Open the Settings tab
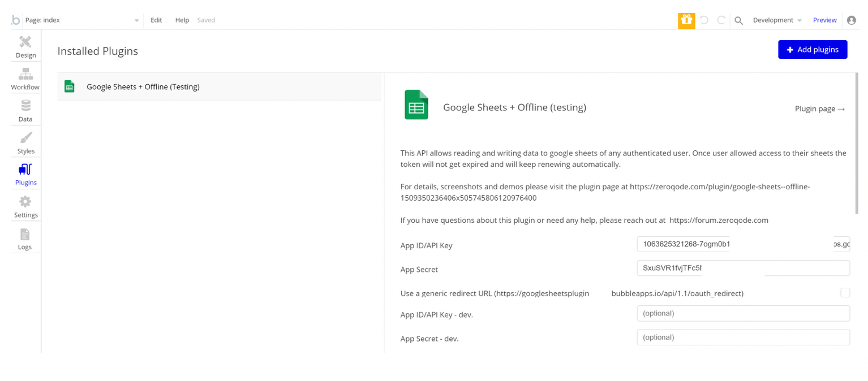Screen dimensions: 868x381 pos(25,207)
